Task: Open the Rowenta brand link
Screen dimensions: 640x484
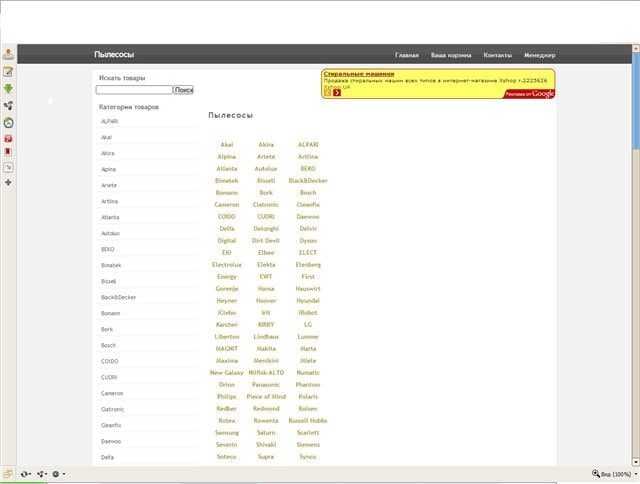Action: click(x=266, y=421)
